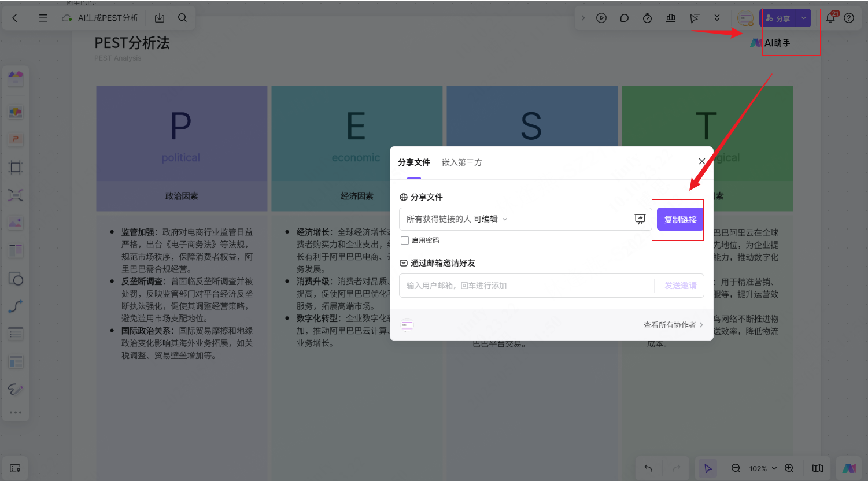Click the 经济因素 label

click(x=357, y=196)
